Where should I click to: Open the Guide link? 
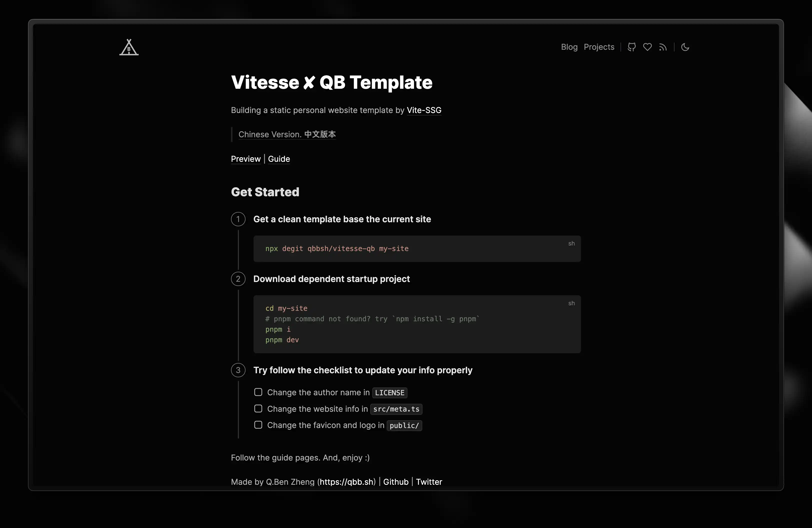pyautogui.click(x=279, y=159)
